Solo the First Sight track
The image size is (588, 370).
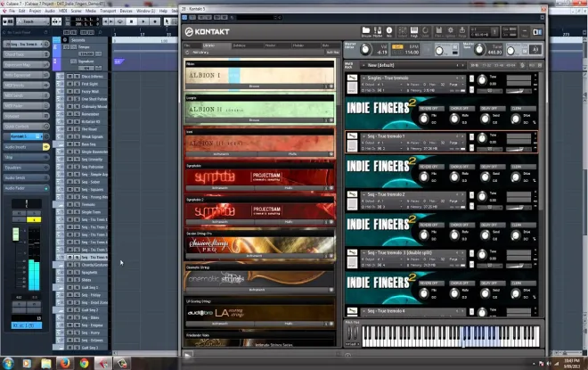point(77,84)
